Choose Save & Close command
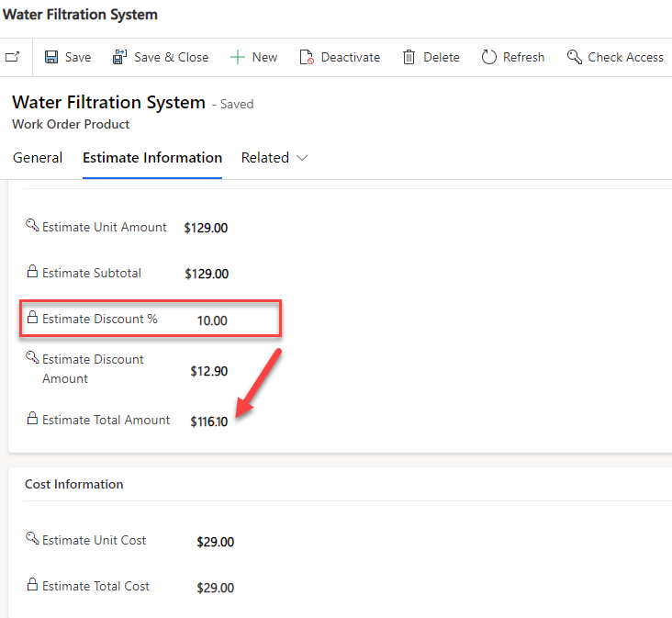Screen dimensions: 672x618 161,57
